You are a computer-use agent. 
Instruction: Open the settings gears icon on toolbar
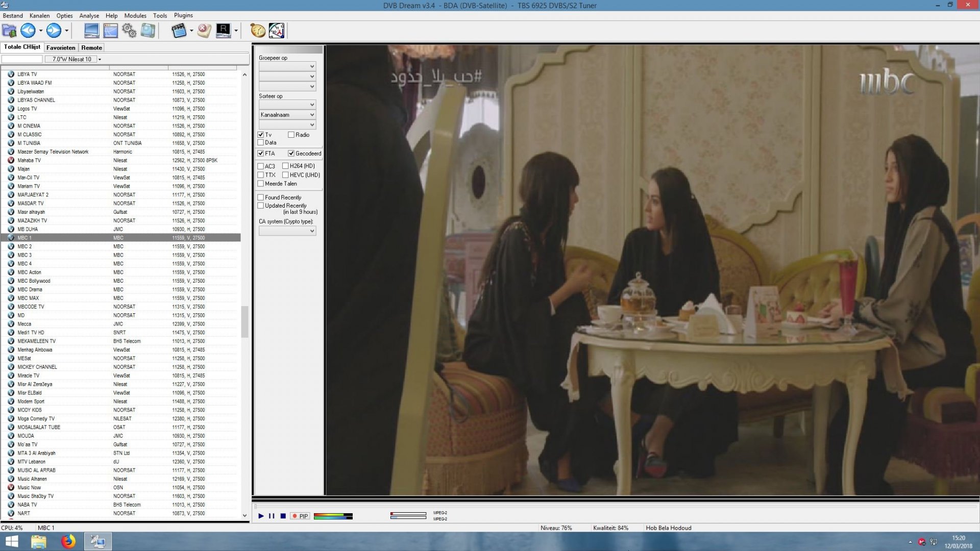(x=129, y=31)
